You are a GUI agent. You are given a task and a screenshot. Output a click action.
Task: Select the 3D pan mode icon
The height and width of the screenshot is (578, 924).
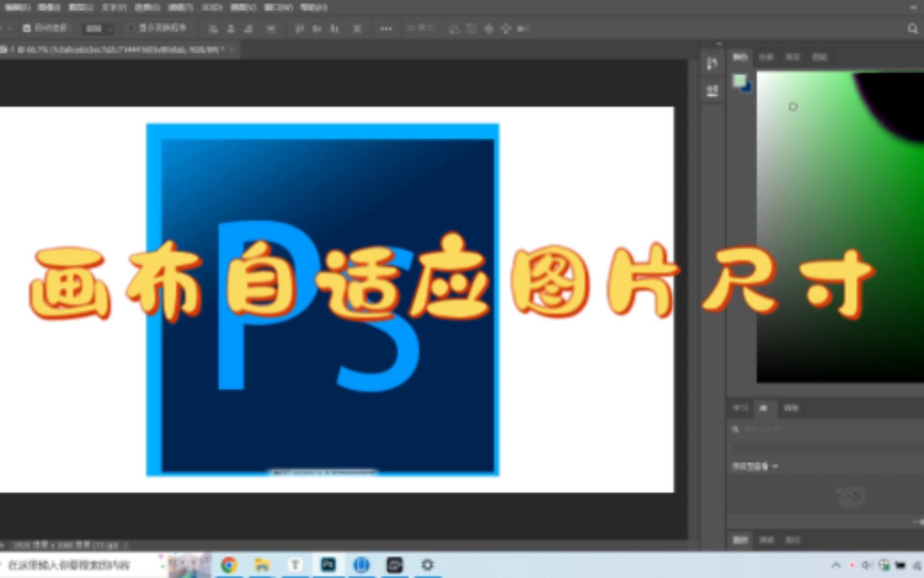(488, 29)
